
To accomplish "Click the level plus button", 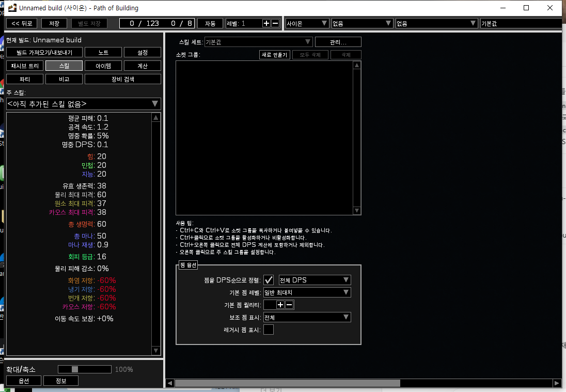I will point(266,23).
